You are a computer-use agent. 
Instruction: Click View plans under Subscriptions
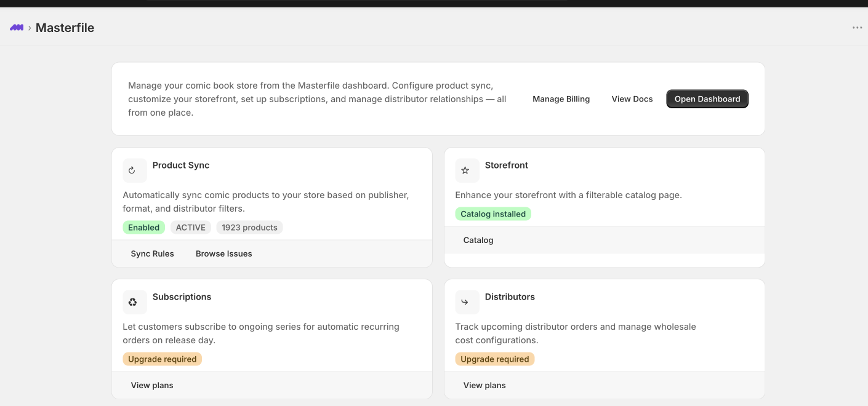pos(152,385)
